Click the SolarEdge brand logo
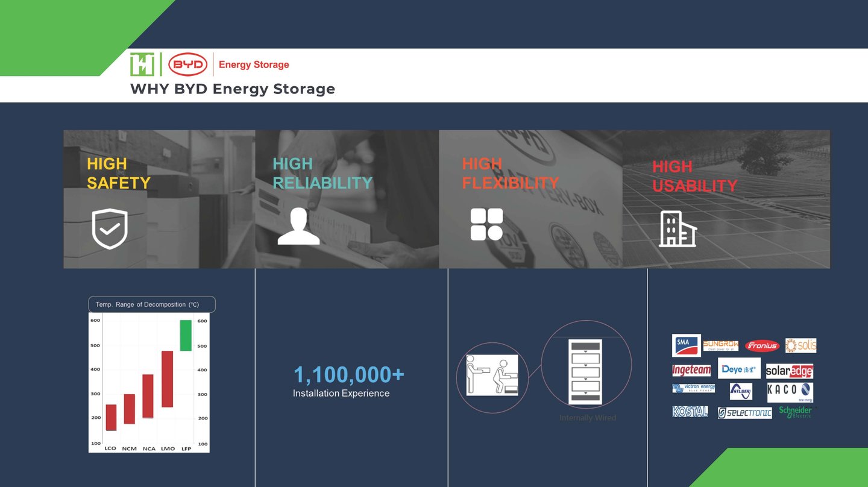The height and width of the screenshot is (487, 868). 790,371
